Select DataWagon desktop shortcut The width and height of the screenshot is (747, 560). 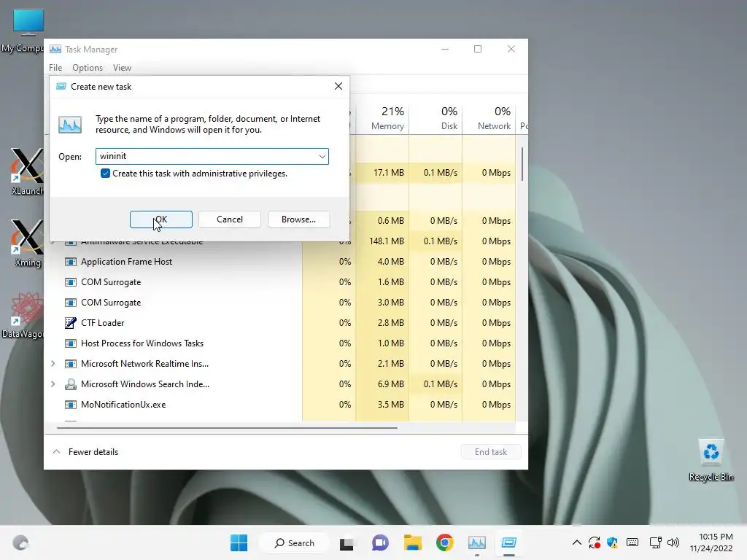tap(25, 315)
